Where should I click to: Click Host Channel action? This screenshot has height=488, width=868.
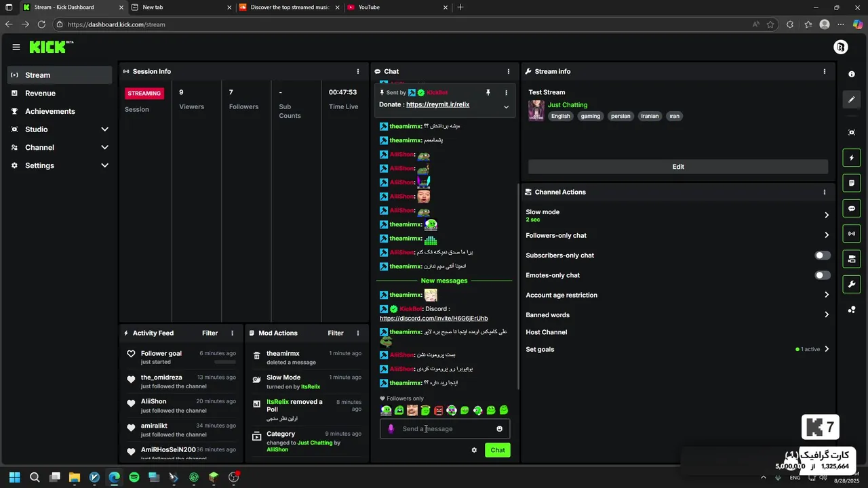pyautogui.click(x=547, y=332)
